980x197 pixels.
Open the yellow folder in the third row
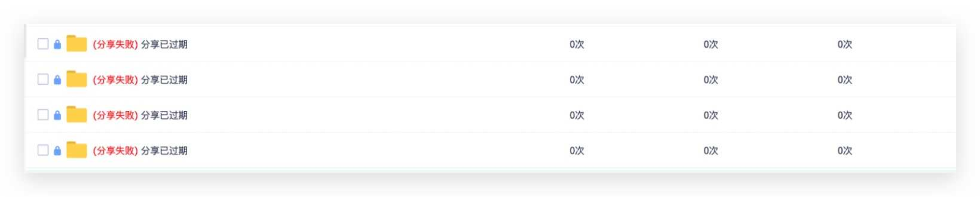76,114
